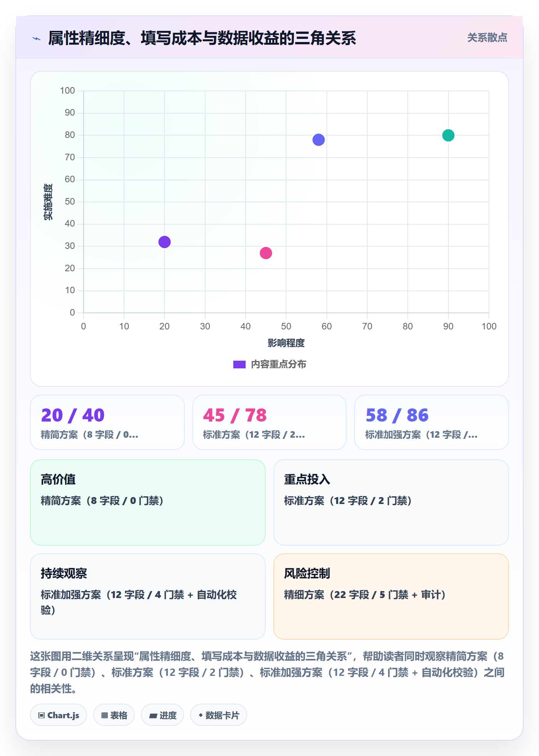Viewport: 539px width, 756px height.
Task: Click the 关系散点 label in header
Action: [487, 38]
